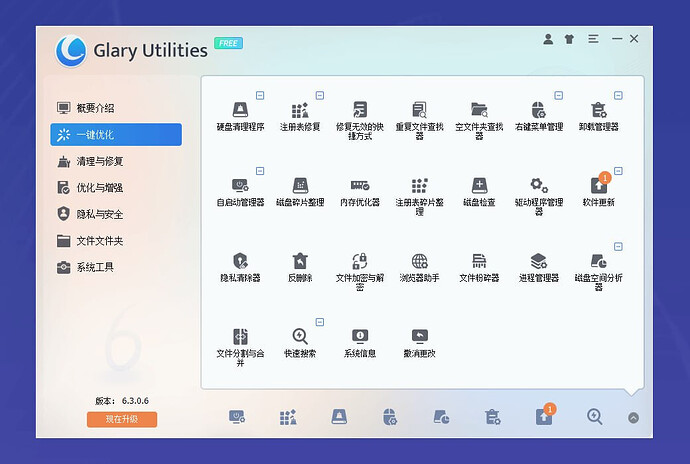Unpin 磁盘空间分析器 via its minus box
The height and width of the screenshot is (464, 690).
pyautogui.click(x=618, y=247)
